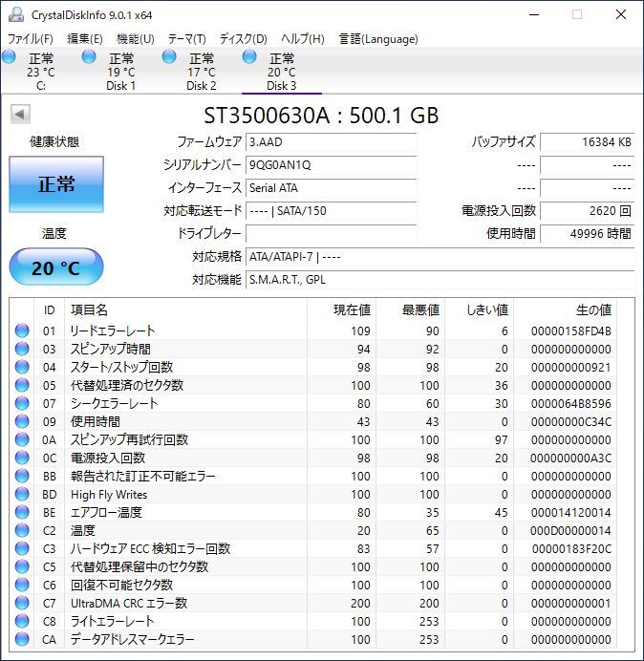The width and height of the screenshot is (644, 661).
Task: Go to previous disk with left arrow
Action: tap(20, 115)
